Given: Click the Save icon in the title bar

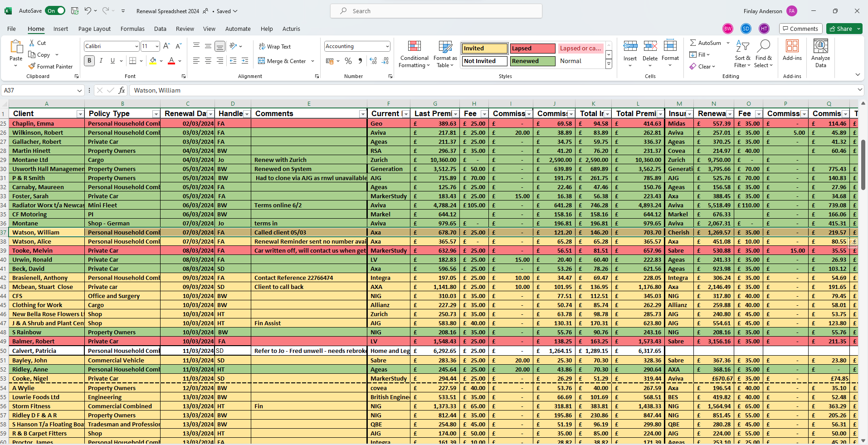Looking at the screenshot, I should (75, 11).
